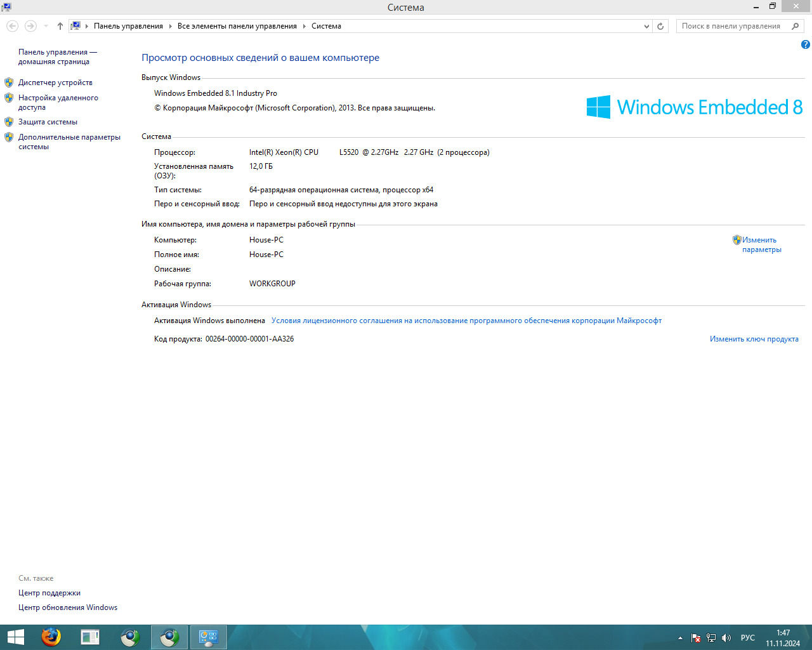Open Защита системы in sidebar

(x=48, y=122)
